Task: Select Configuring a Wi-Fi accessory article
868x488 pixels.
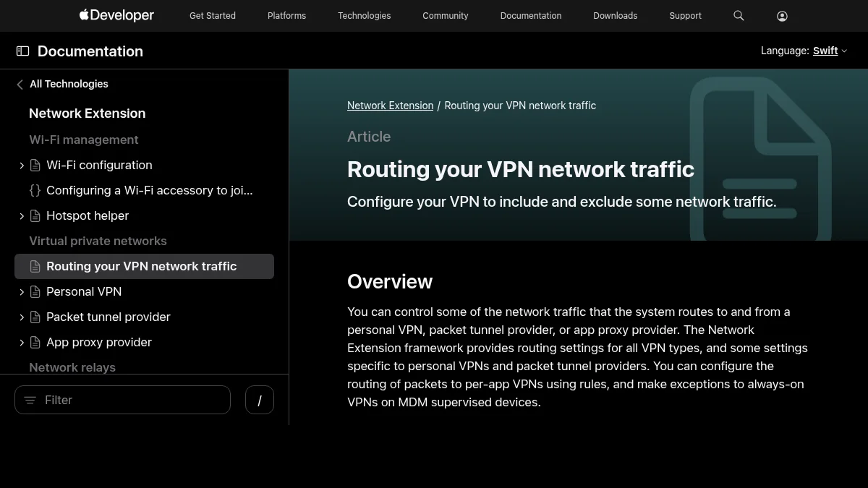Action: (150, 191)
